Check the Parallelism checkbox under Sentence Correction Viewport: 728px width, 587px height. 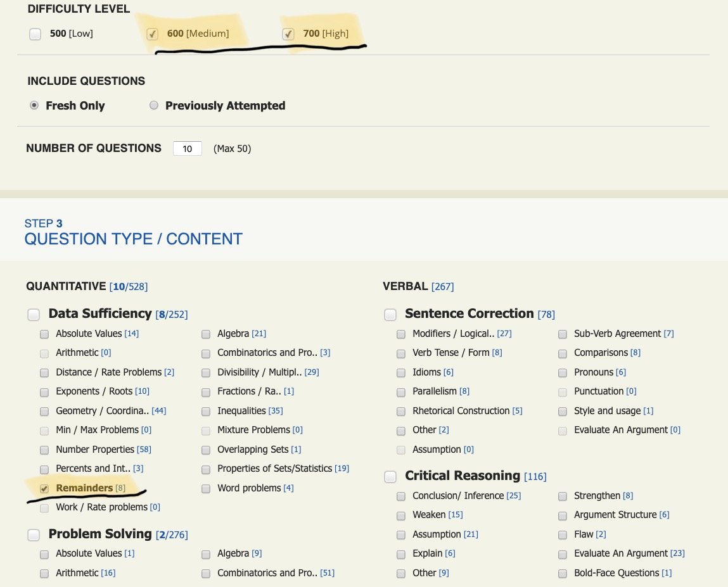click(x=401, y=392)
